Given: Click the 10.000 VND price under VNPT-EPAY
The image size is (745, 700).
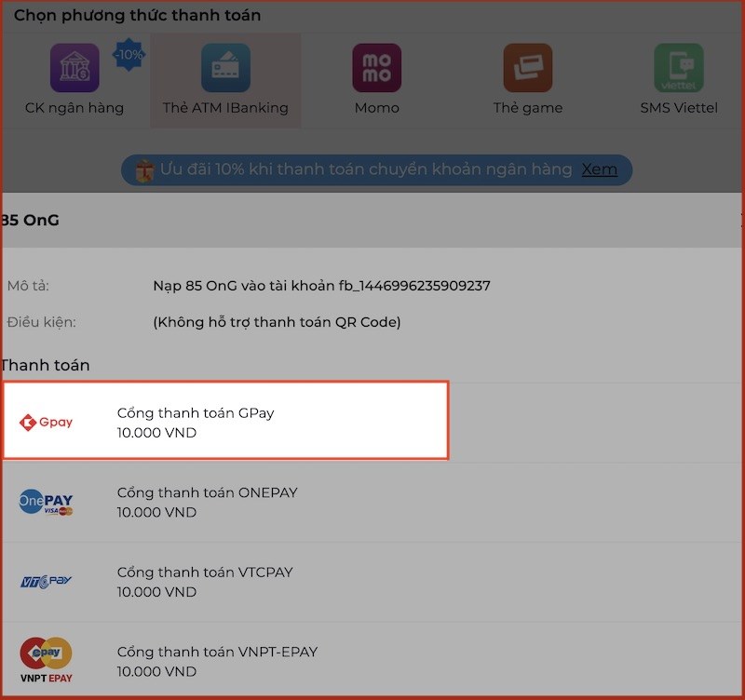Looking at the screenshot, I should pyautogui.click(x=156, y=672).
